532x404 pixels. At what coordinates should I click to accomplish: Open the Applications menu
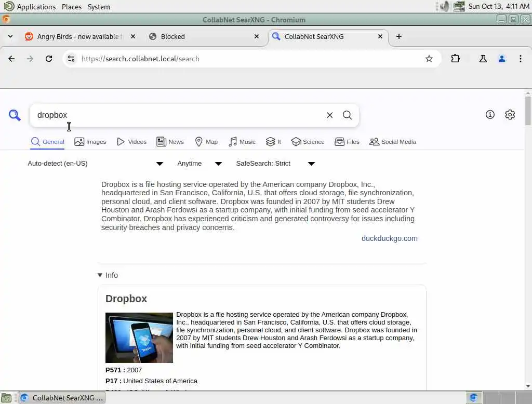[x=30, y=6]
